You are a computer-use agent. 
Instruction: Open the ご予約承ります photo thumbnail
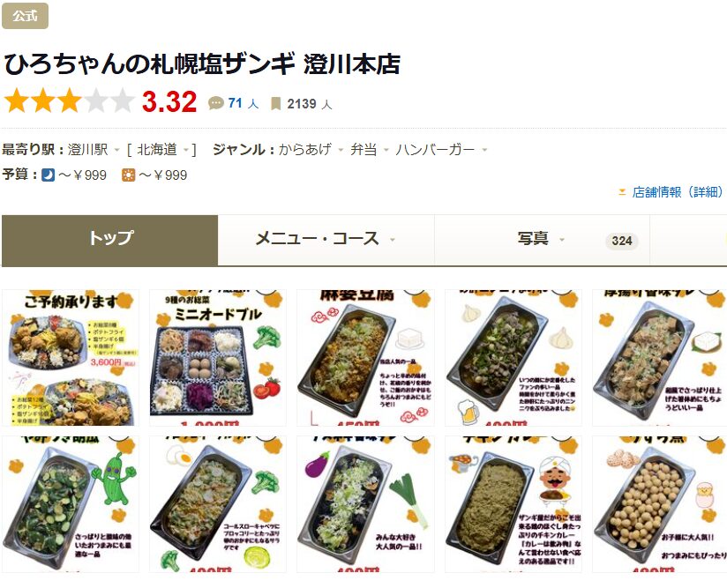click(x=71, y=358)
